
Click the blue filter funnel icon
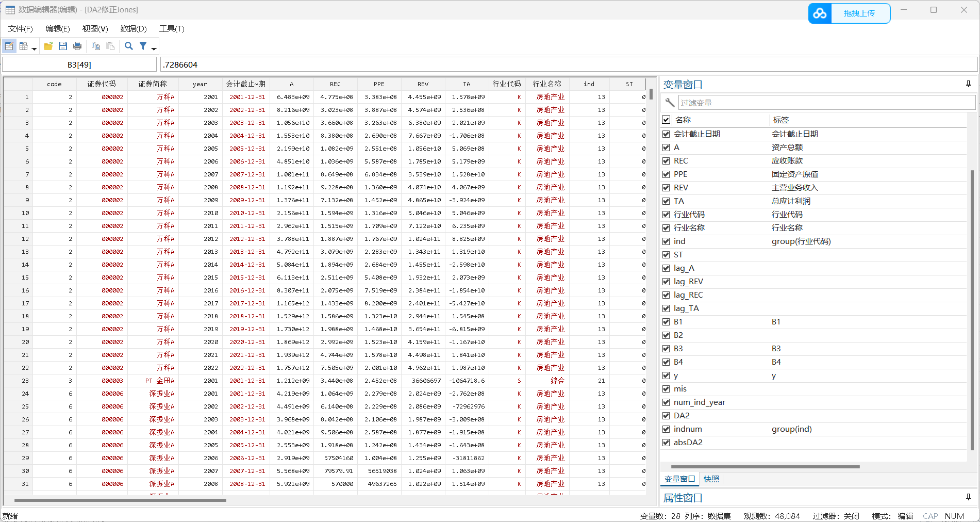[143, 46]
